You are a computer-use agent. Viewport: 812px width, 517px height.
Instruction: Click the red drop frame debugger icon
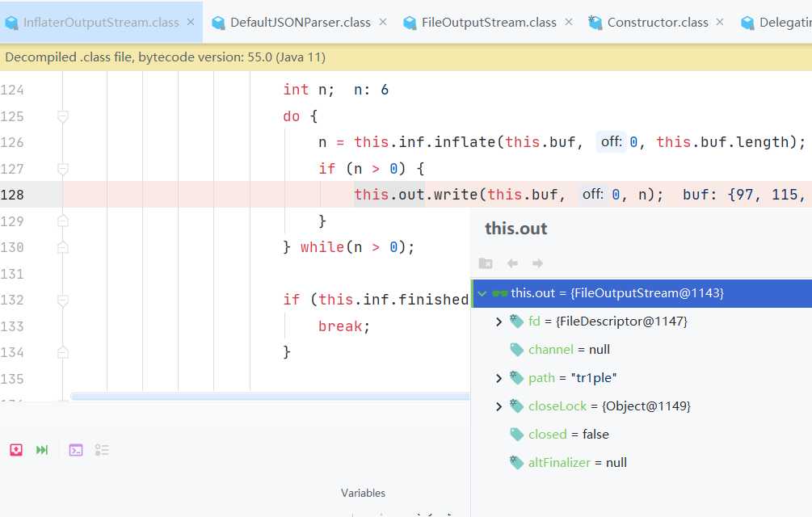pos(16,450)
